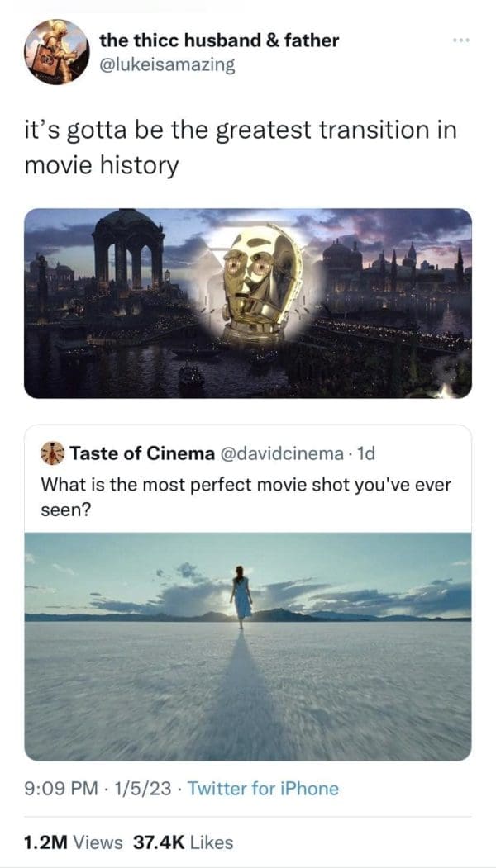Open the quoted "most perfect movie shot" text
This screenshot has height=868, width=496.
246,497
